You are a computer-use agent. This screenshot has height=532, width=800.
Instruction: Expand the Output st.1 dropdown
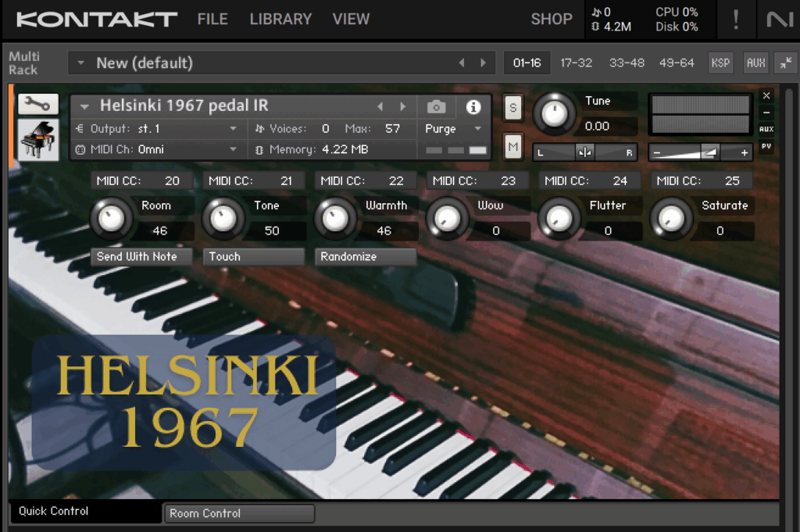(233, 129)
